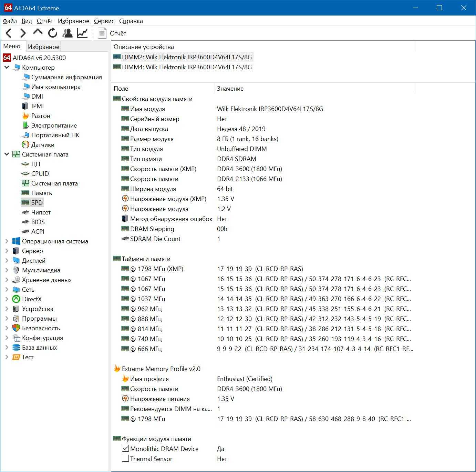Open the Сервис menu

104,21
